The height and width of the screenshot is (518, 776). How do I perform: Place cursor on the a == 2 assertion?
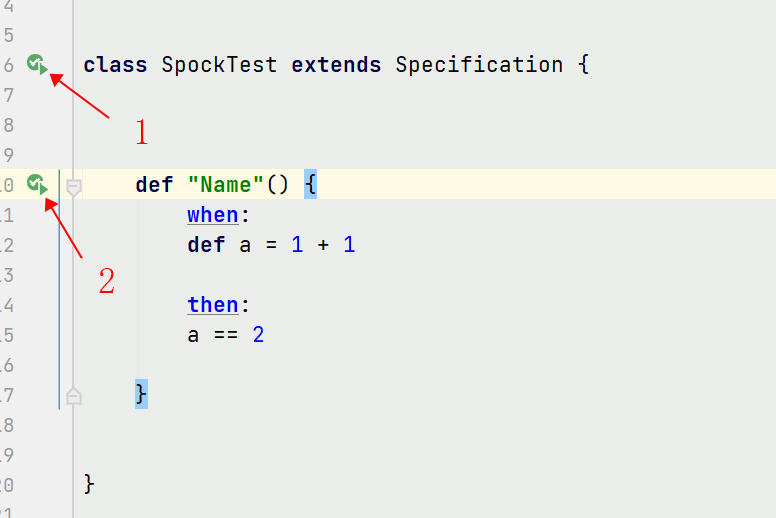(225, 335)
